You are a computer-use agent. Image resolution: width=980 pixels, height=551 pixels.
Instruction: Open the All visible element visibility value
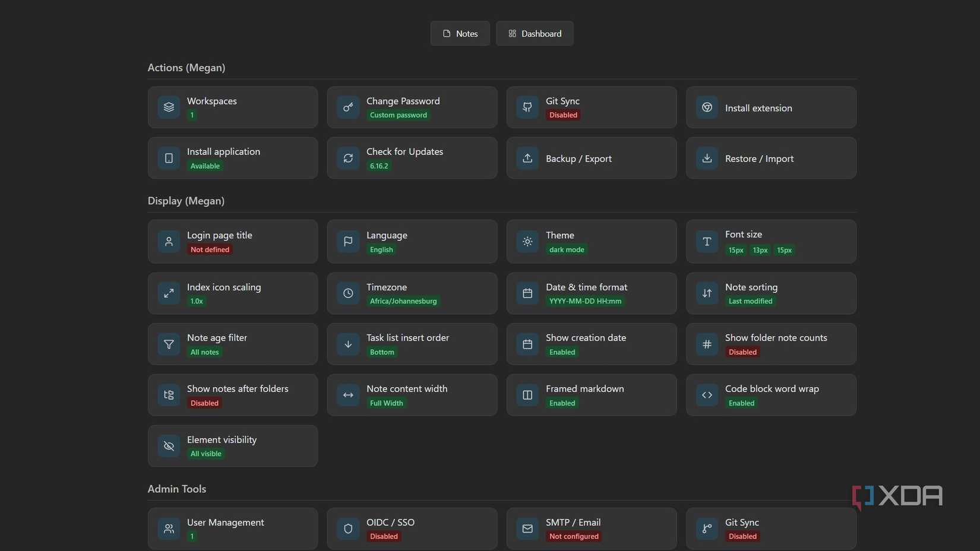(206, 454)
